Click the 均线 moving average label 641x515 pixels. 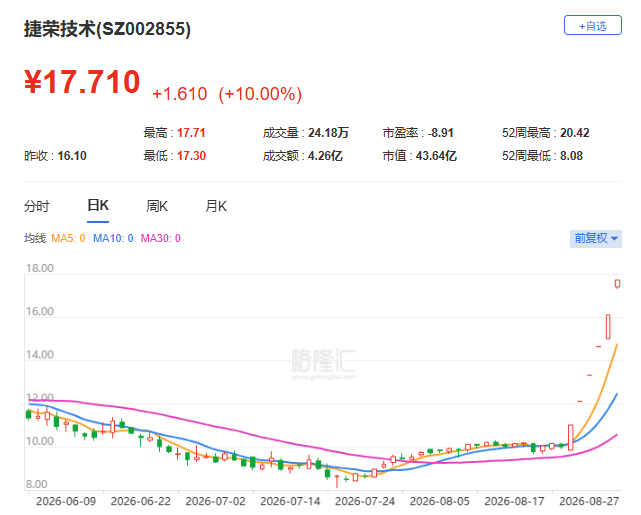point(35,238)
